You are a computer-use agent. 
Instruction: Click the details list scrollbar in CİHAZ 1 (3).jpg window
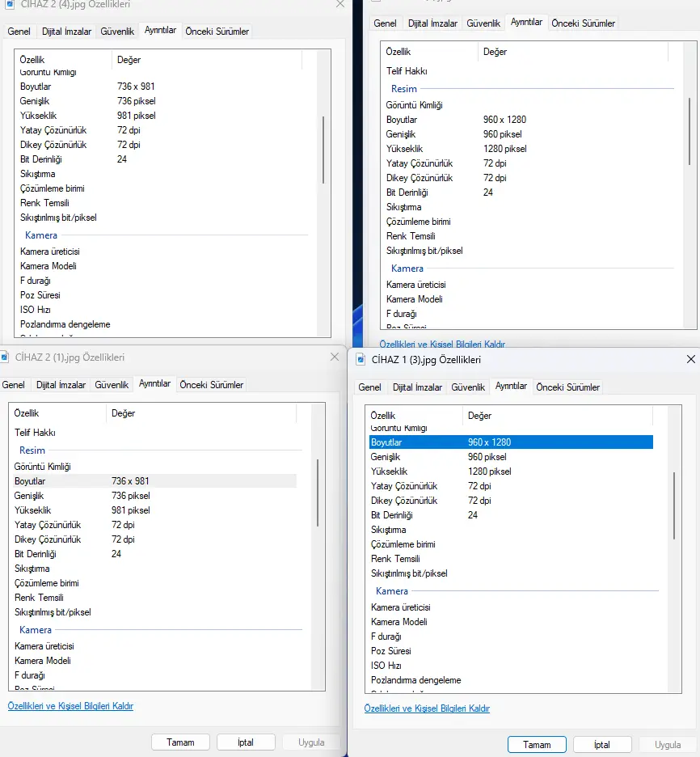coord(674,505)
